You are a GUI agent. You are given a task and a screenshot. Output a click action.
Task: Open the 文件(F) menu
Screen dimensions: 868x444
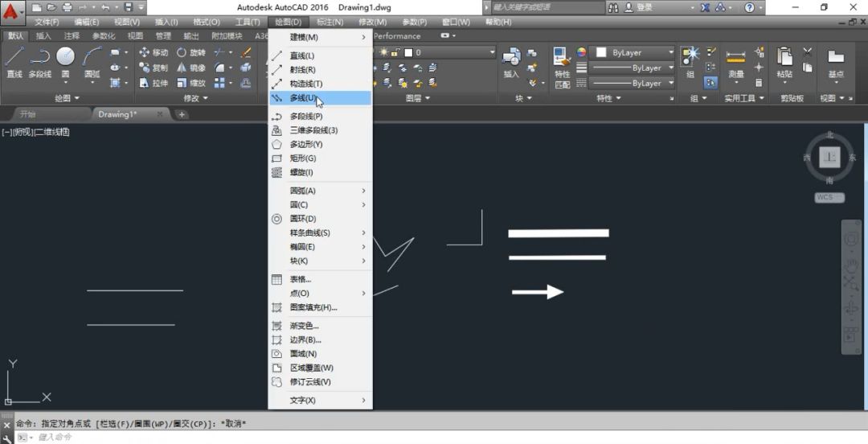(x=47, y=23)
